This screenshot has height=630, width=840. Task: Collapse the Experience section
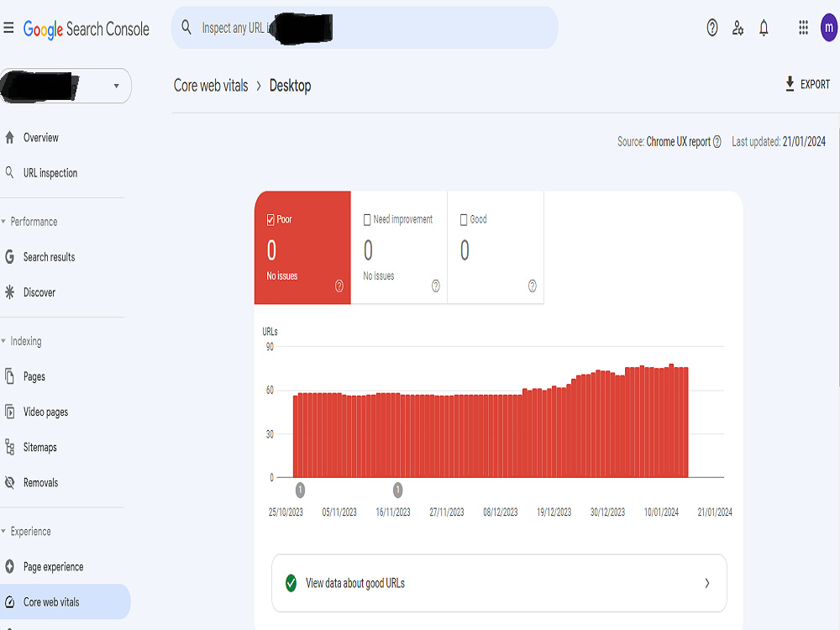tap(3, 531)
